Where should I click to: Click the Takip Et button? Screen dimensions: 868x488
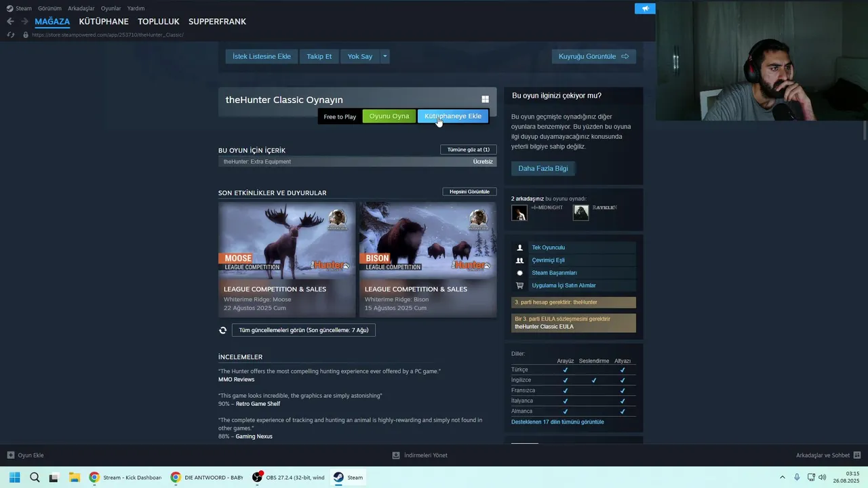[319, 56]
